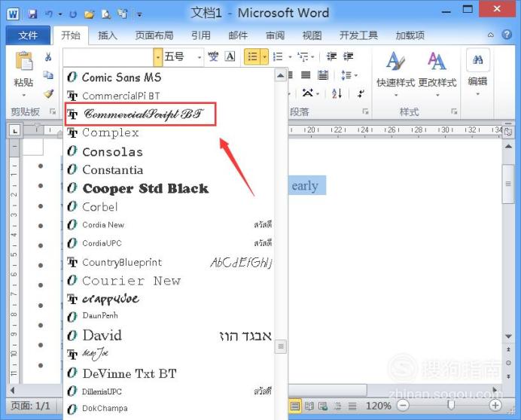Expand the numbering list dropdown arrow

click(290, 57)
